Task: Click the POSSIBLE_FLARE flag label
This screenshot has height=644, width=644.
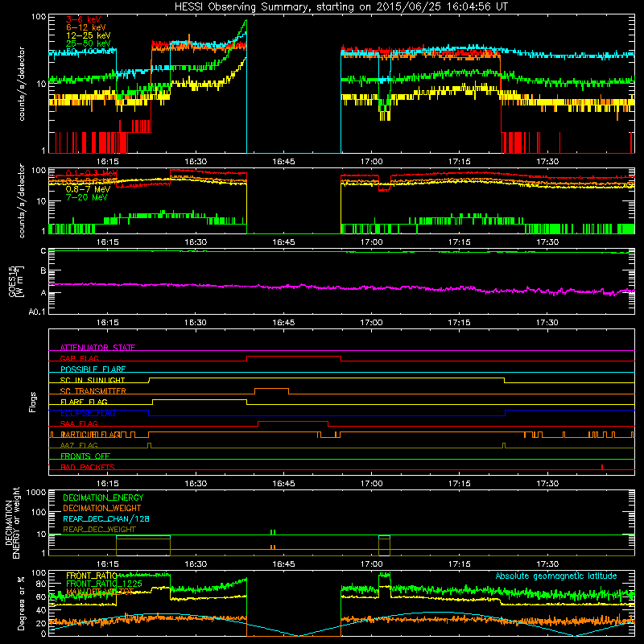Action: (93, 369)
